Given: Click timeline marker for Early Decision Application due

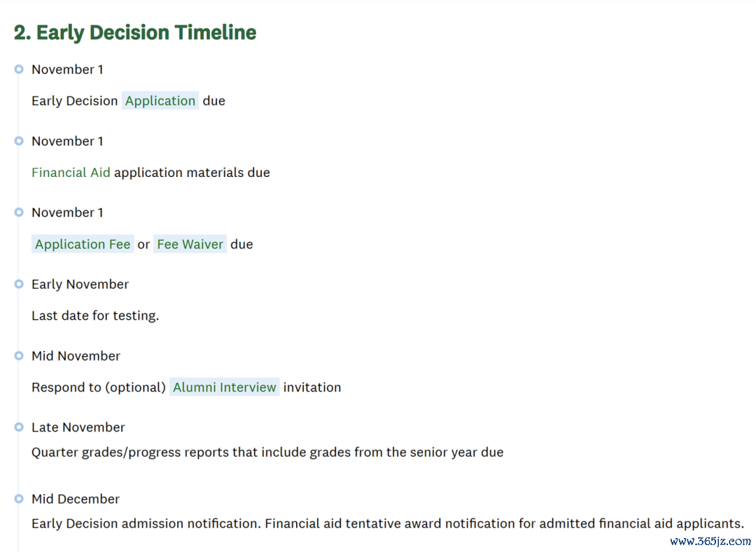Looking at the screenshot, I should [19, 69].
